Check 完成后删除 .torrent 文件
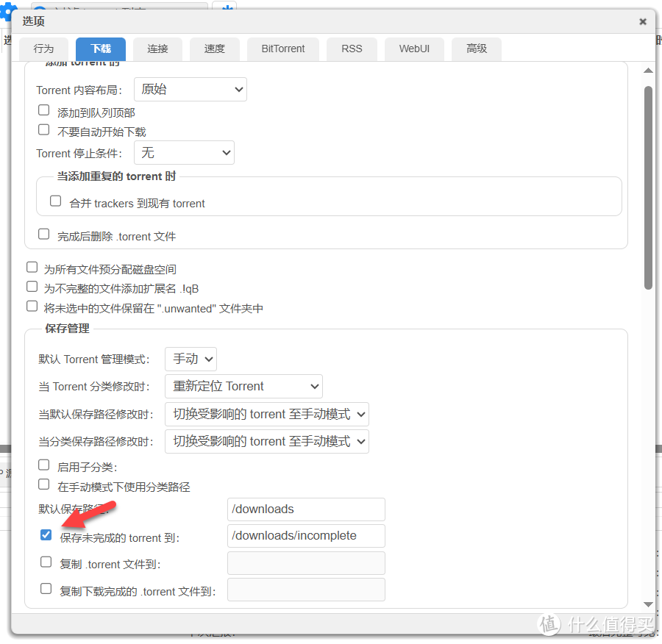Screen dimensions: 662x644 point(44,234)
